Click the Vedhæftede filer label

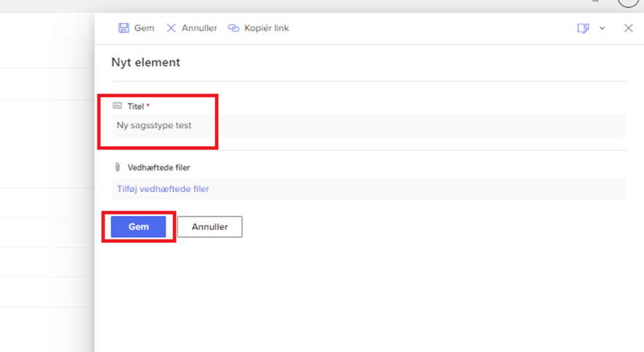pos(158,167)
